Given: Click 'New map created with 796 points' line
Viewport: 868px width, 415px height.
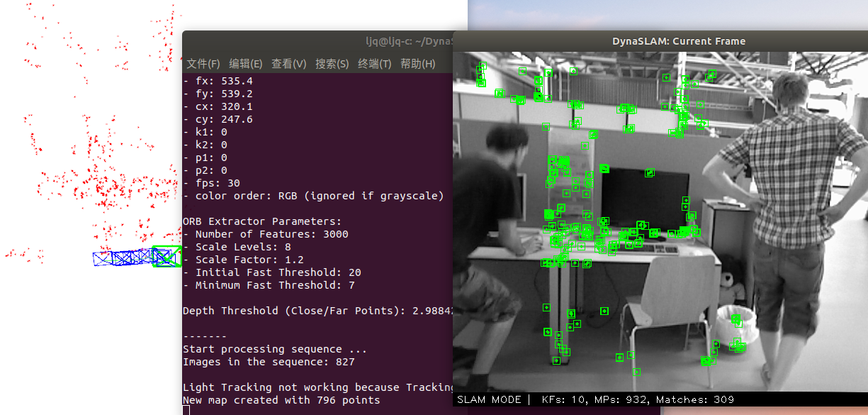Looking at the screenshot, I should [x=281, y=400].
